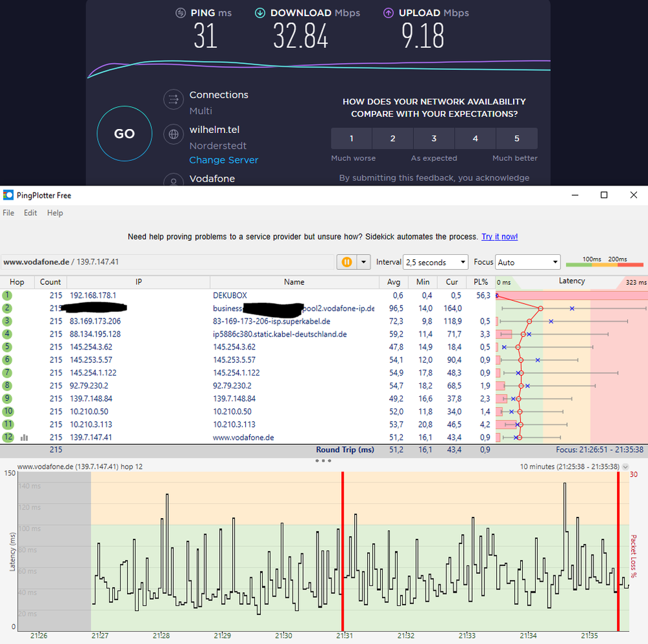Rate network availability as 1
Image resolution: width=648 pixels, height=644 pixels.
tap(352, 138)
